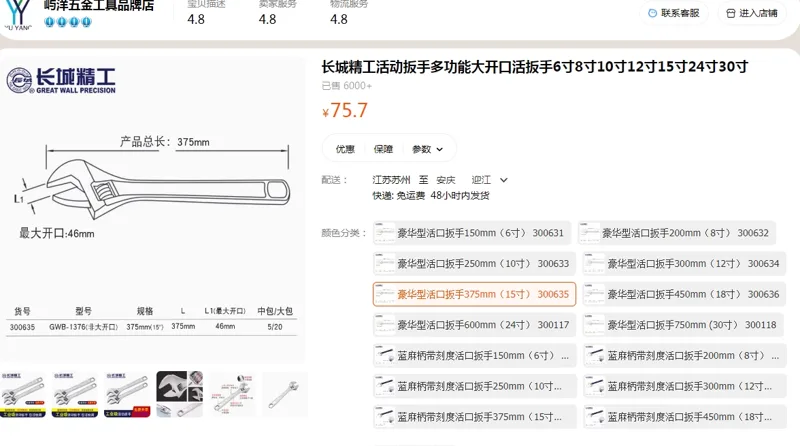The height and width of the screenshot is (446, 800).
Task: Open the store logo icon at top left
Action: pos(18,15)
